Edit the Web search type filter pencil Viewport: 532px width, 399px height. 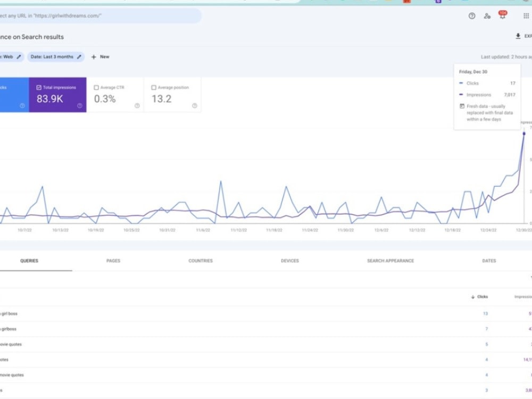click(19, 57)
